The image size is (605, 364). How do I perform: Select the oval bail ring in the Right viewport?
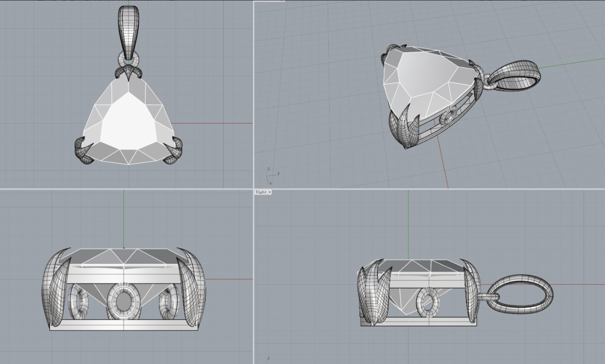pos(520,293)
